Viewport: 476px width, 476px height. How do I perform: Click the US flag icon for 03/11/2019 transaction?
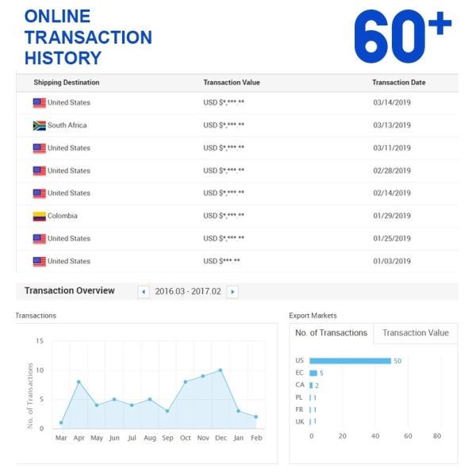[39, 148]
